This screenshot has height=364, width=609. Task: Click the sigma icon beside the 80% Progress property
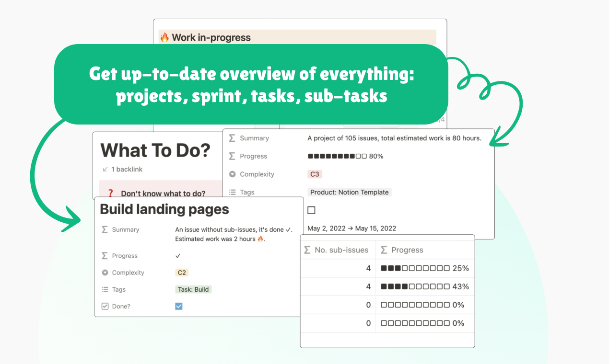click(232, 156)
